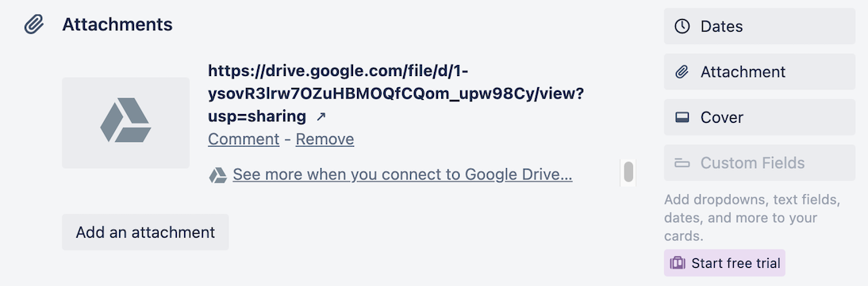Viewport: 868px width, 286px height.
Task: Click the briefcase icon in Start free trial
Action: pos(678,263)
